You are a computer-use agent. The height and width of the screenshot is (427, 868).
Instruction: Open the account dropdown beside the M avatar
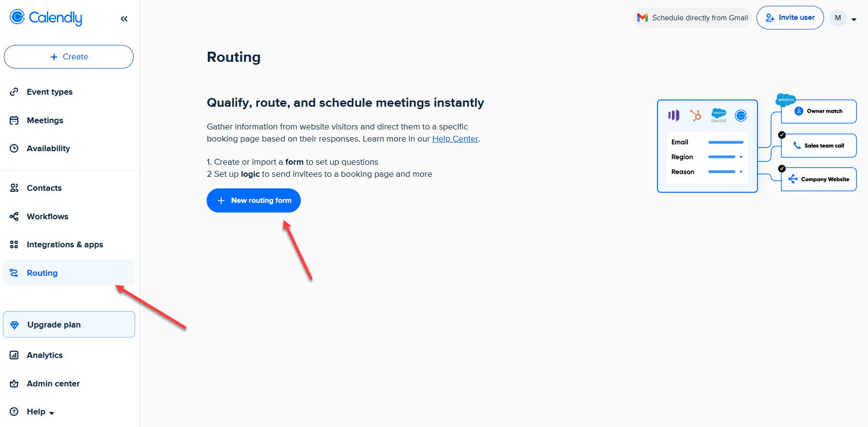854,18
